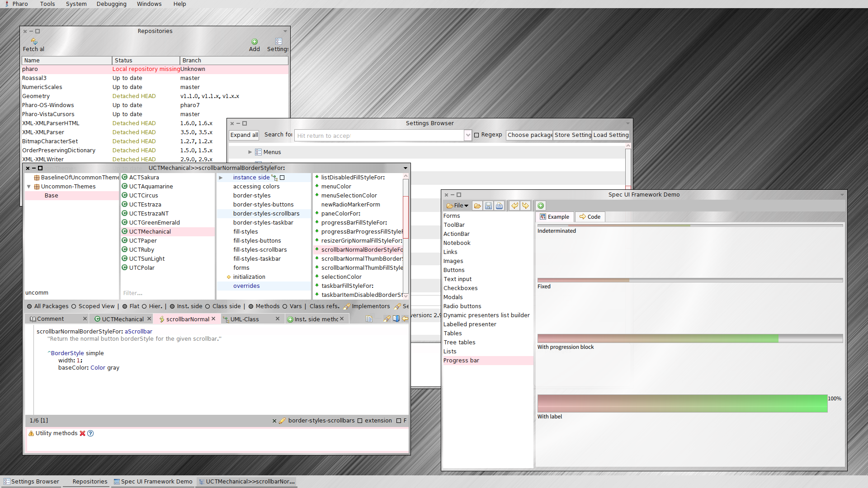Click the Add repository icon
The width and height of the screenshot is (868, 488).
point(255,41)
